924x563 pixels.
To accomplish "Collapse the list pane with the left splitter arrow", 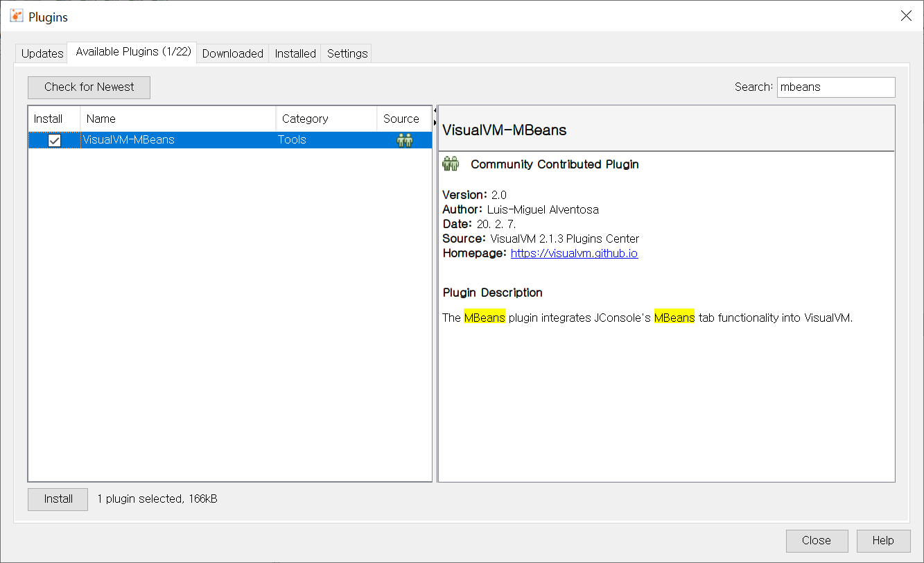I will (x=435, y=110).
